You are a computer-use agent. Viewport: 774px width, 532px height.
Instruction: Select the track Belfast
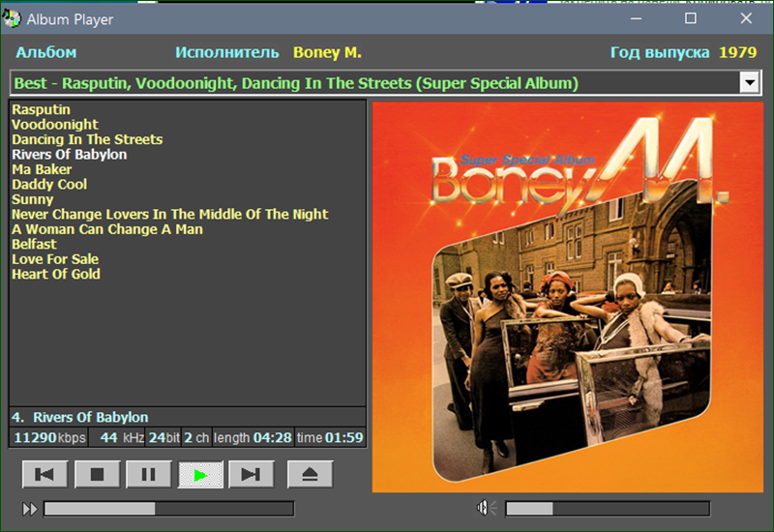tap(34, 245)
